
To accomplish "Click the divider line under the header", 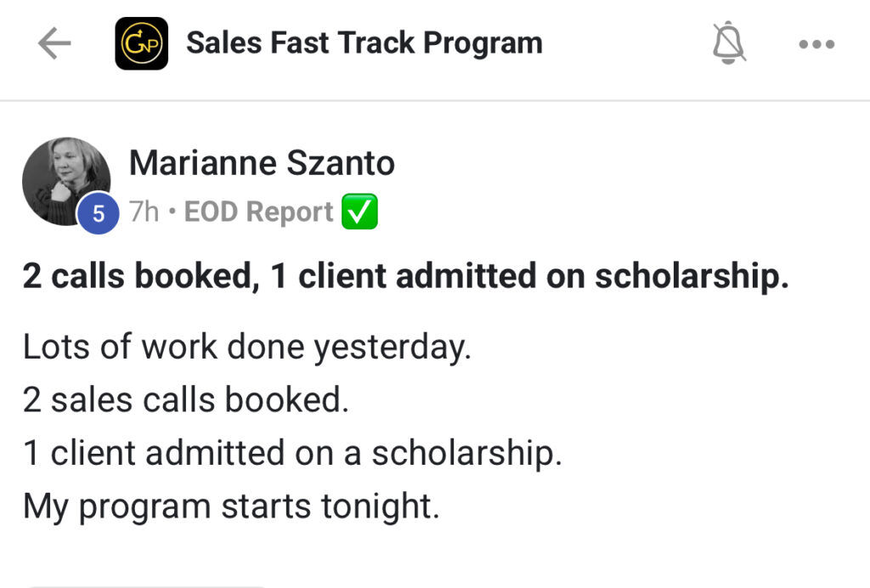I will pyautogui.click(x=435, y=101).
